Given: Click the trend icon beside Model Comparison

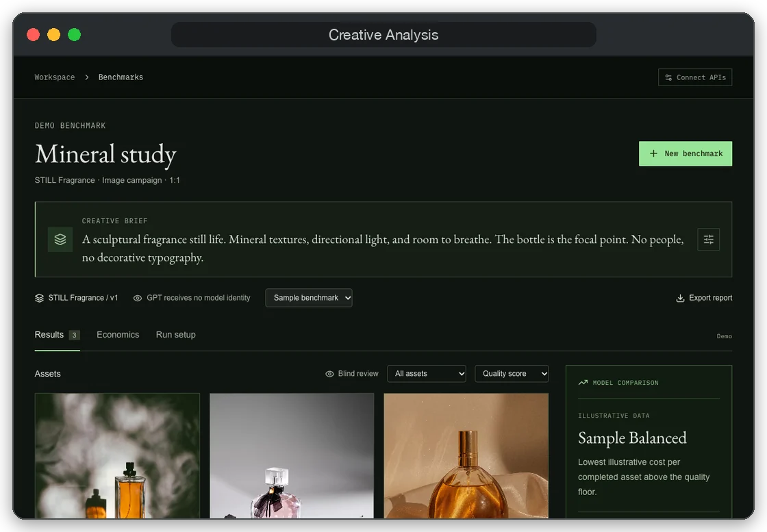Looking at the screenshot, I should (583, 383).
